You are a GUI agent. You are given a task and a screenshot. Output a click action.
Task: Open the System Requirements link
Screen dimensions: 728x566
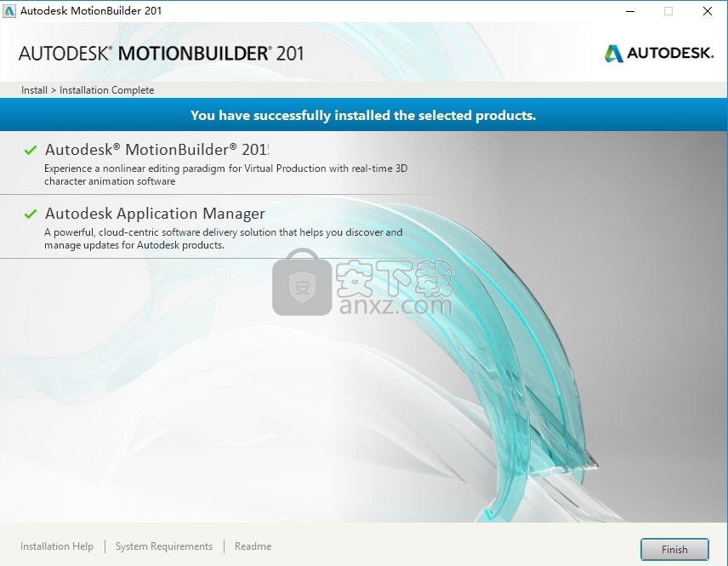(164, 546)
